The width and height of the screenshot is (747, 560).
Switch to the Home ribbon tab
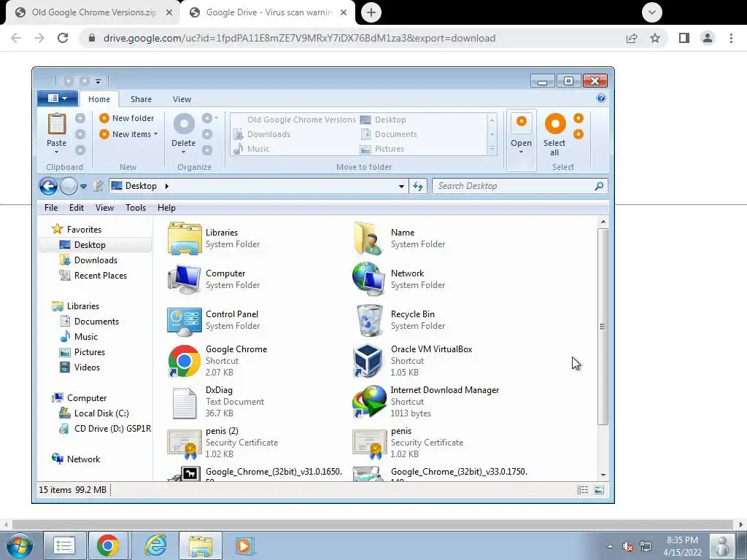point(99,99)
